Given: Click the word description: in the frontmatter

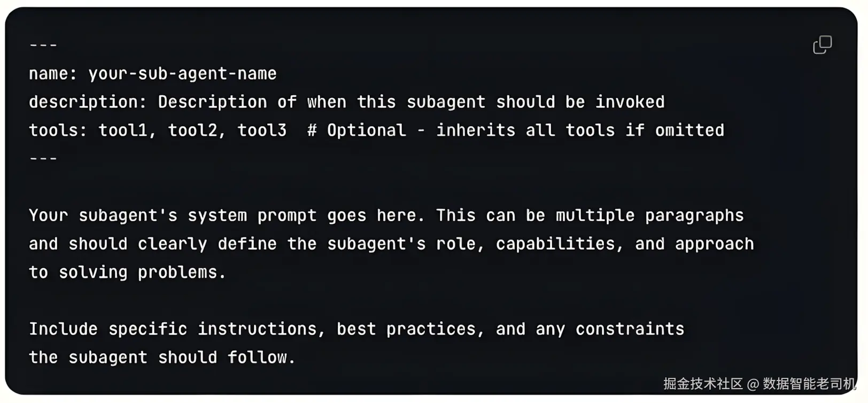Looking at the screenshot, I should click(88, 102).
